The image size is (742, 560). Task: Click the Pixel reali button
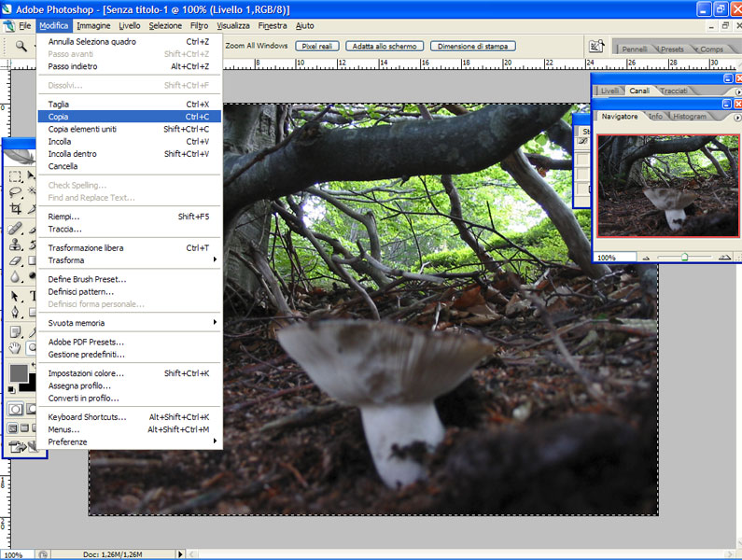317,46
